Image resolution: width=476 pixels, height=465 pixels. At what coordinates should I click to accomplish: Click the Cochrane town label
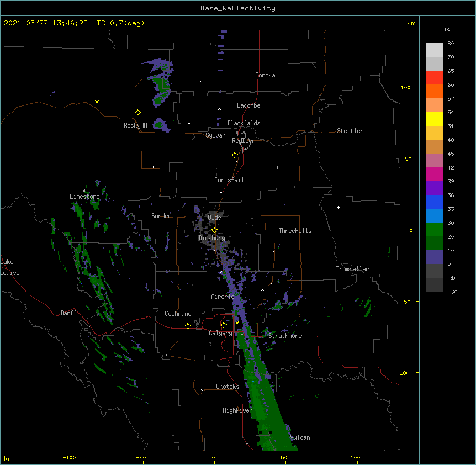tap(178, 314)
